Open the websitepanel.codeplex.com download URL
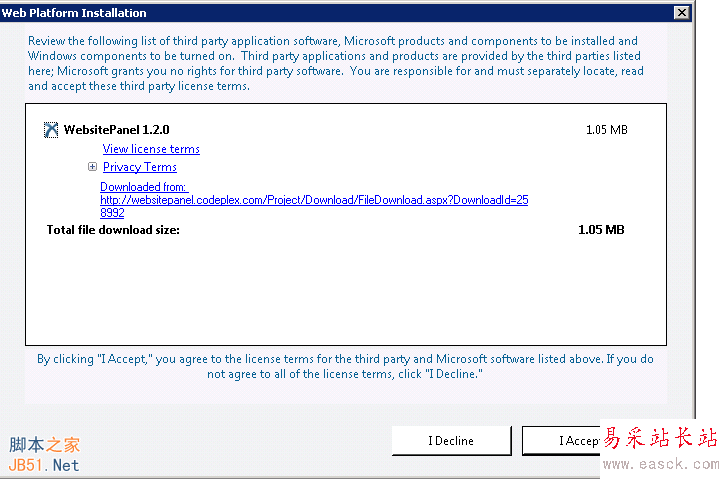720x479 pixels. (313, 200)
